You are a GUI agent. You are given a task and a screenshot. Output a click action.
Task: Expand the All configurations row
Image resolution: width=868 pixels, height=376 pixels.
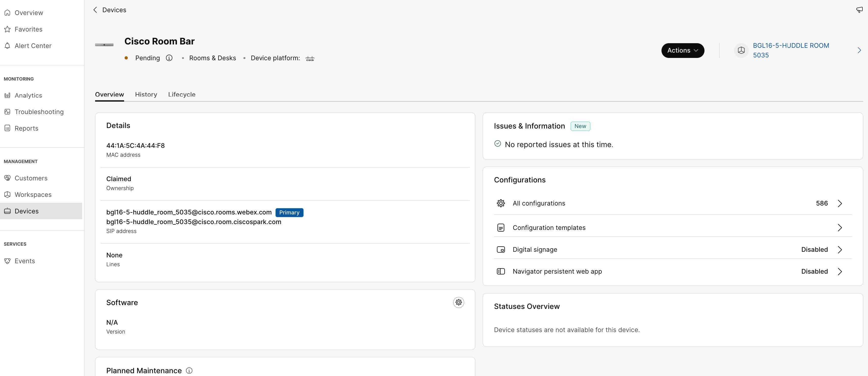pyautogui.click(x=839, y=203)
